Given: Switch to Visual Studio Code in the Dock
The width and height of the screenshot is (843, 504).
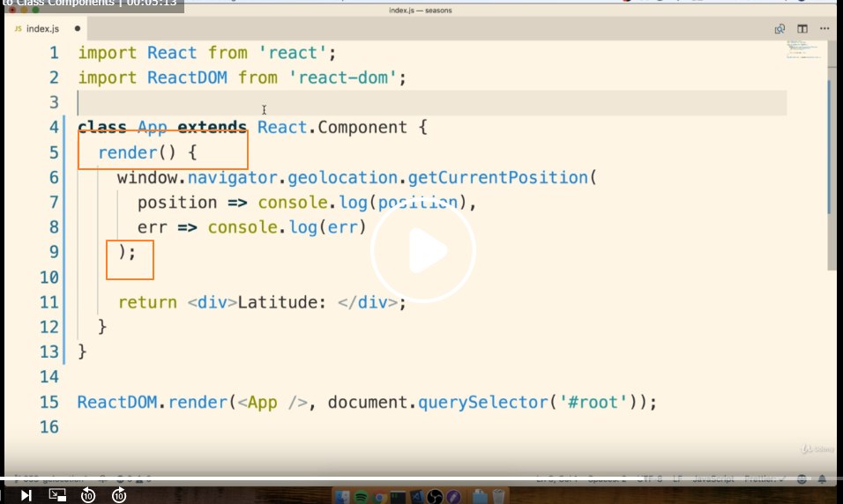Looking at the screenshot, I should [x=417, y=497].
